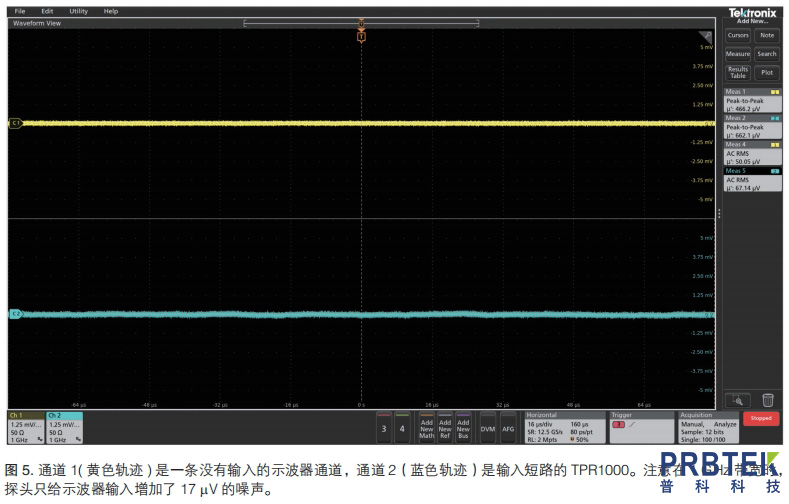Enable channel 4 button

coord(403,428)
